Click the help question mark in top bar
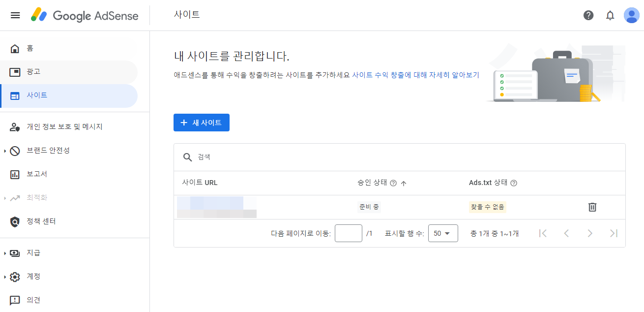The width and height of the screenshot is (644, 312). tap(588, 15)
